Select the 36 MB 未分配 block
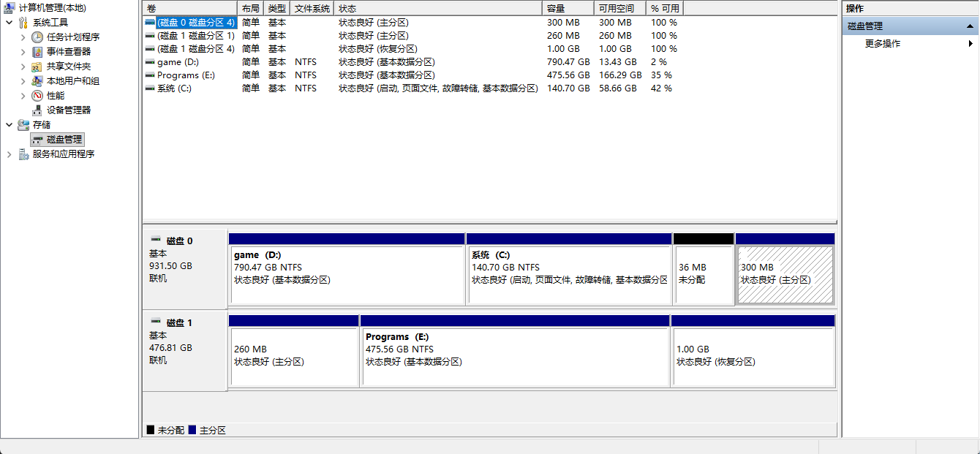 (704, 269)
